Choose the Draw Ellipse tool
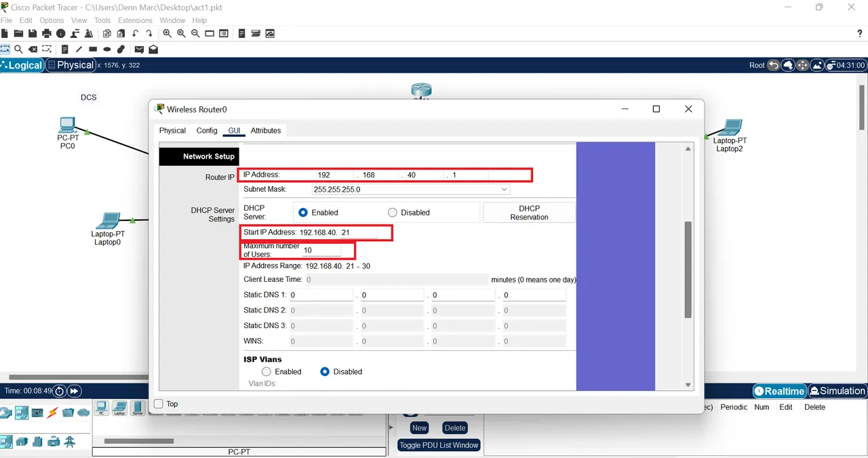The width and height of the screenshot is (868, 458). [107, 49]
